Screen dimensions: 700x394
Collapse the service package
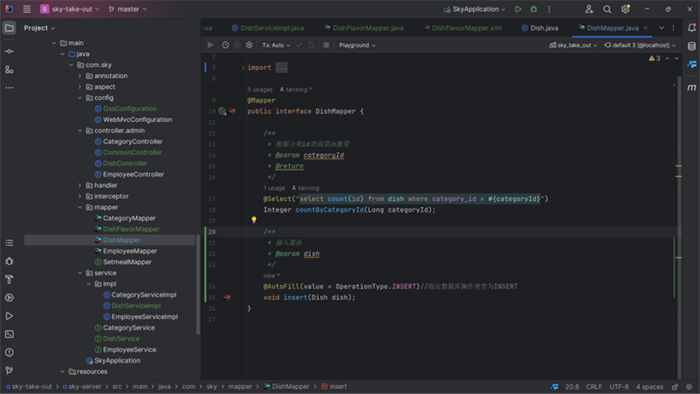(x=80, y=273)
